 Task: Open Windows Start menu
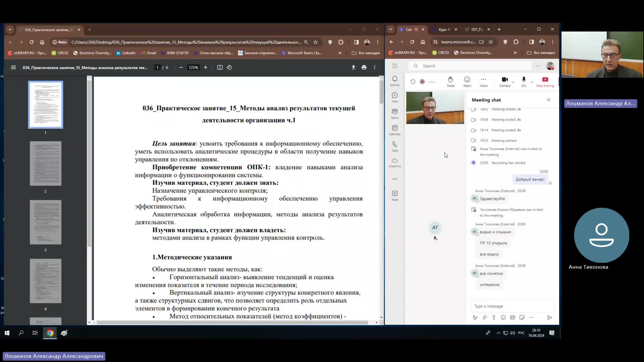[x=7, y=333]
